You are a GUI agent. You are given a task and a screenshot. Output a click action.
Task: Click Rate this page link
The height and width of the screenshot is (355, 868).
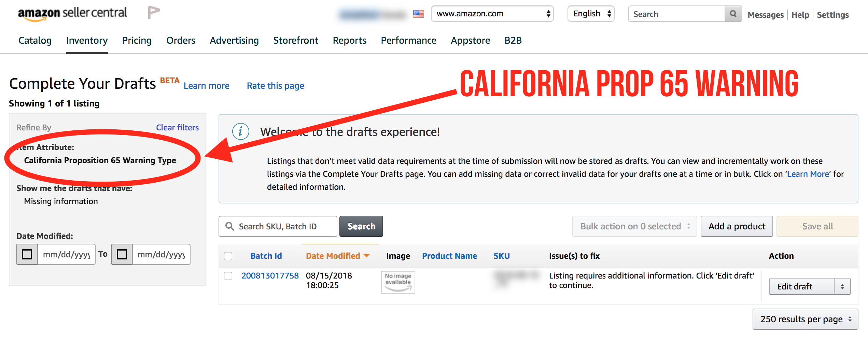click(275, 86)
